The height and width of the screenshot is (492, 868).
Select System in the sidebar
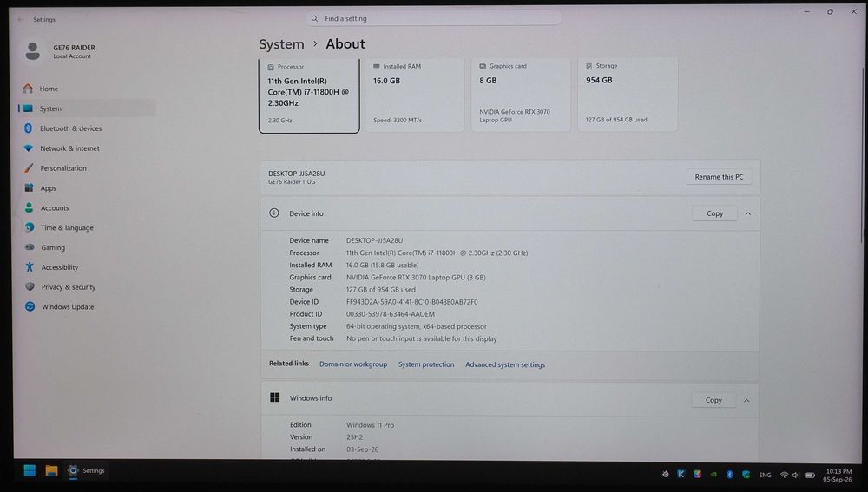pos(88,108)
